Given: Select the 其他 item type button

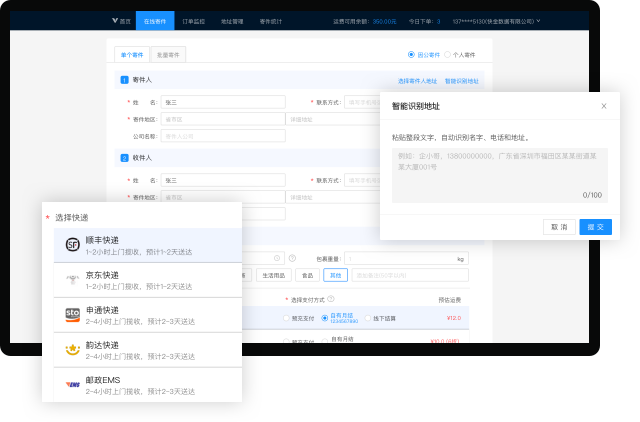Looking at the screenshot, I should [335, 275].
